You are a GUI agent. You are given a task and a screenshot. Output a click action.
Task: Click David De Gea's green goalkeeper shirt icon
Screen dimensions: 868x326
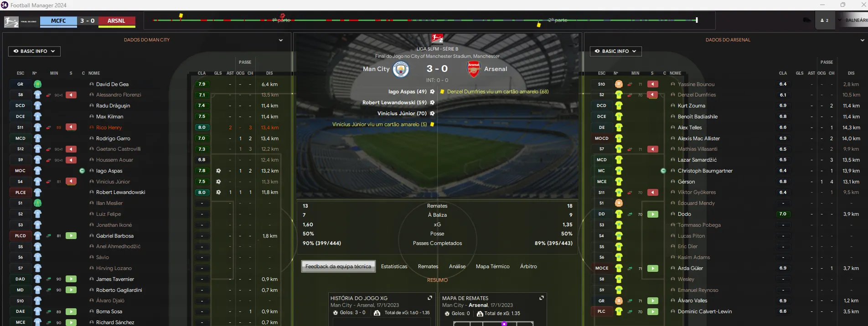pyautogui.click(x=38, y=84)
